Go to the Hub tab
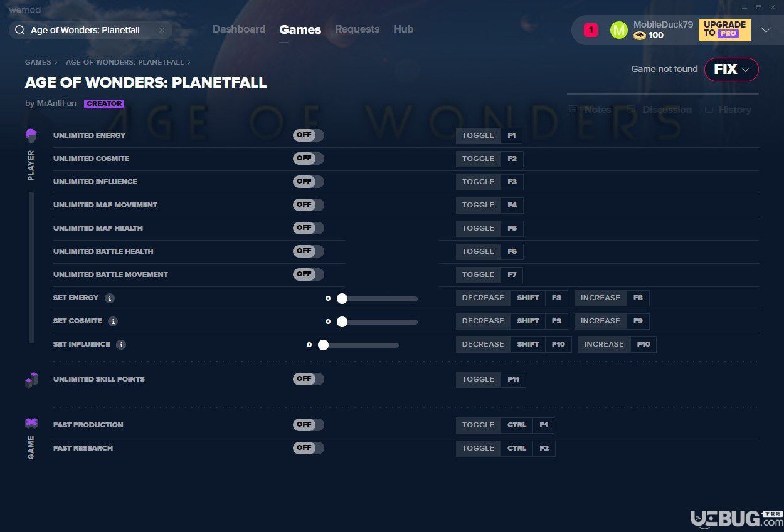 point(403,29)
